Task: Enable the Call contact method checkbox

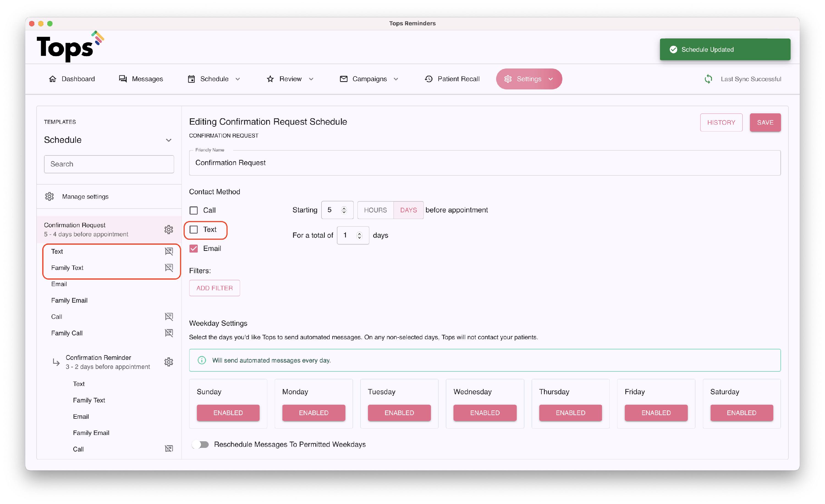Action: 194,210
